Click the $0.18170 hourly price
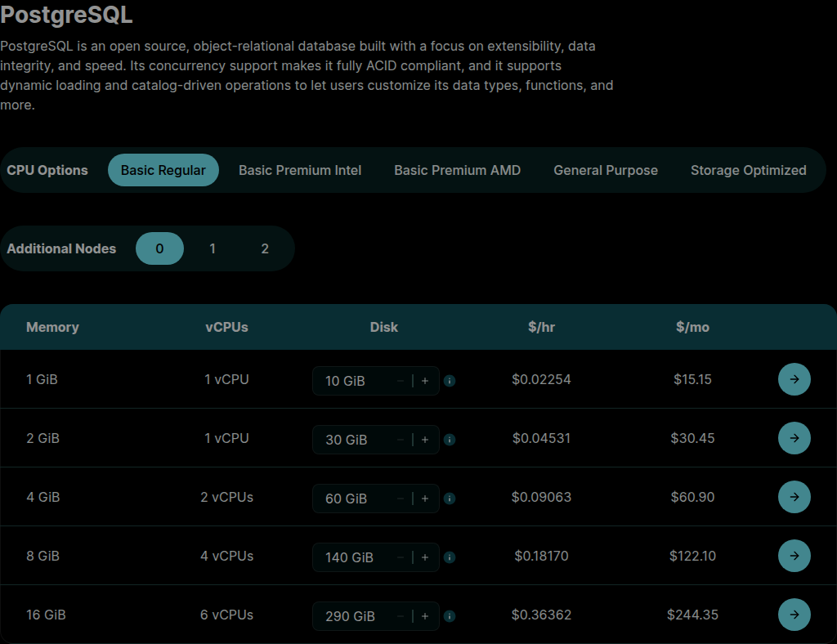Image resolution: width=837 pixels, height=644 pixels. pyautogui.click(x=541, y=556)
